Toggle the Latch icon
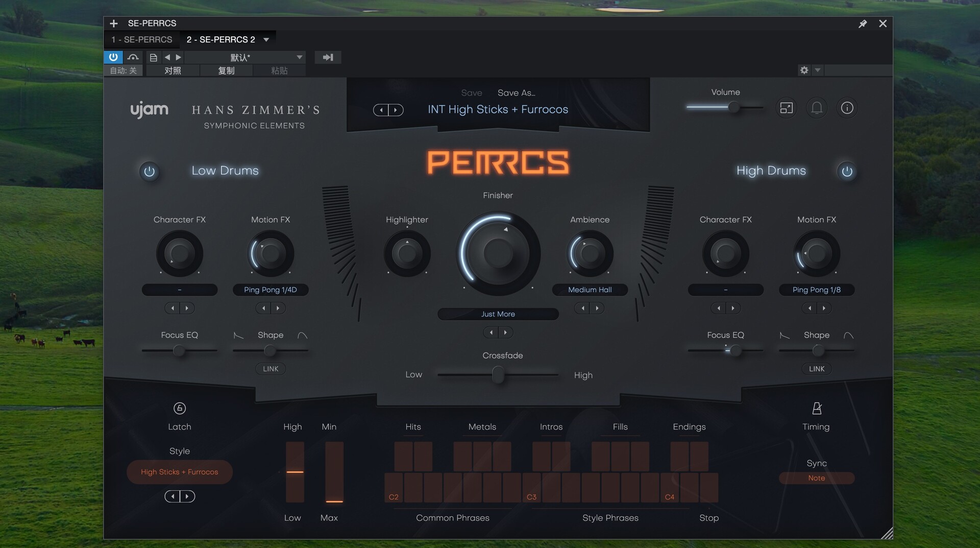 [x=180, y=408]
